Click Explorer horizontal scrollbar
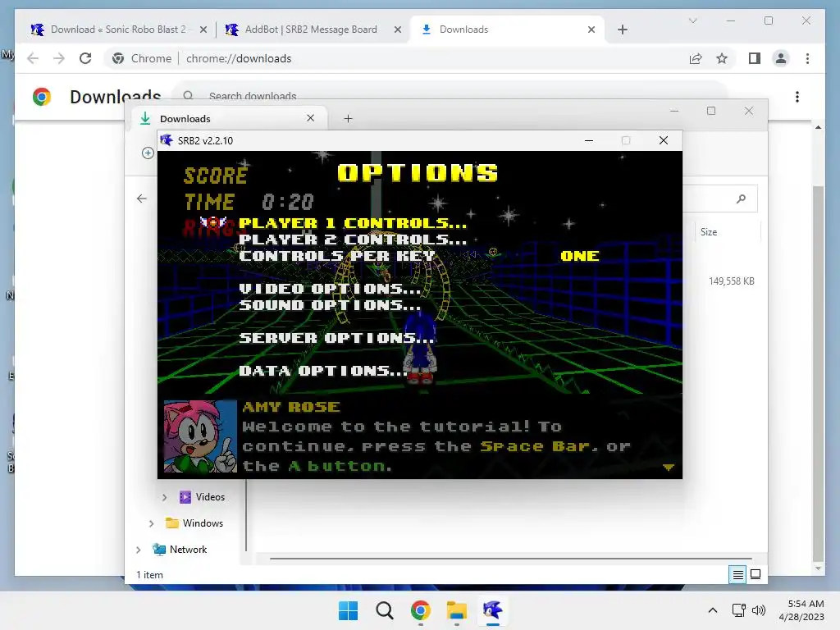Image resolution: width=840 pixels, height=630 pixels. click(510, 559)
